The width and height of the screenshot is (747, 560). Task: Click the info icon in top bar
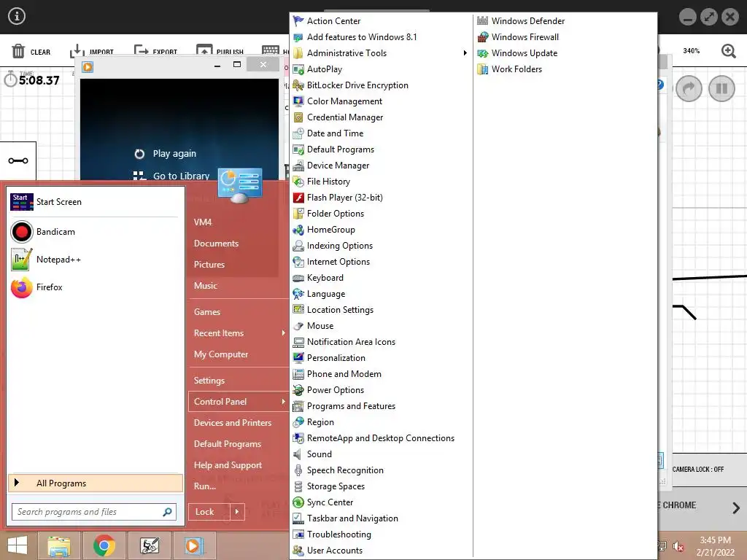[17, 16]
